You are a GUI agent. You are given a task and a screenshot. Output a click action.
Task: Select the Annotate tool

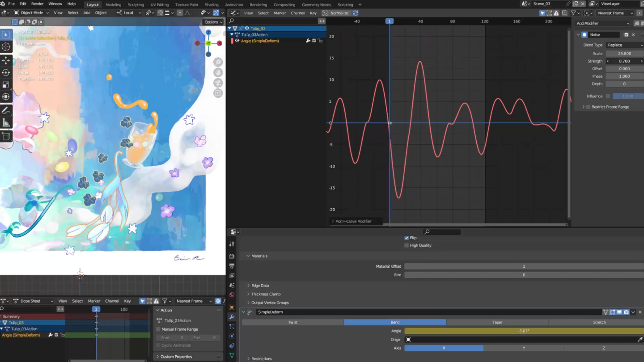(6, 110)
